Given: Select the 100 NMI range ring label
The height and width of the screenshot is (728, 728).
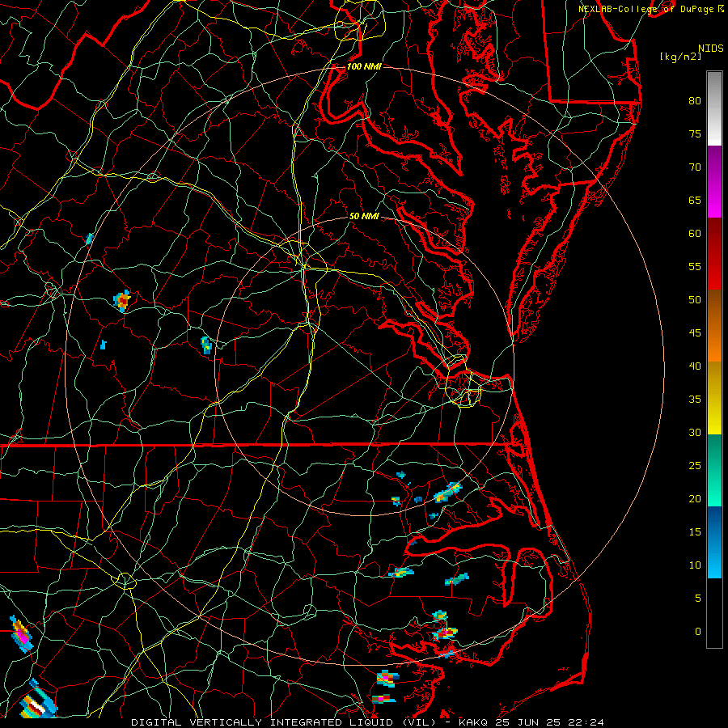Looking at the screenshot, I should [x=365, y=66].
